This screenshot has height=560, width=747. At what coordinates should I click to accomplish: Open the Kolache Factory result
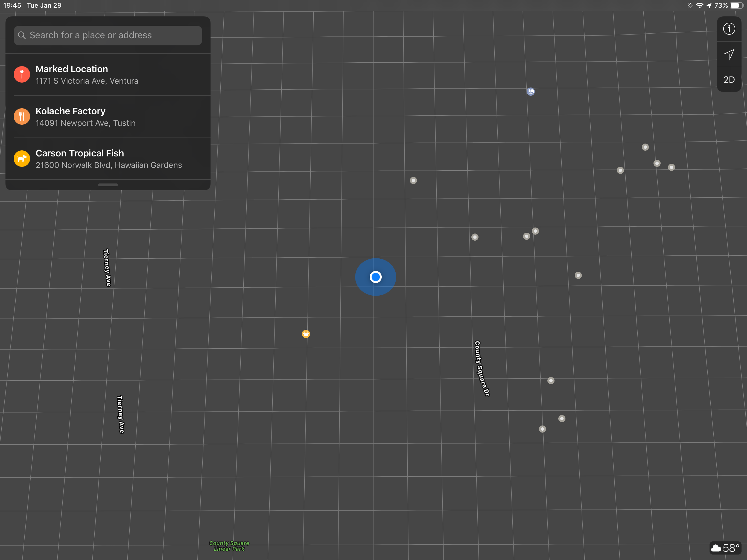tap(108, 116)
